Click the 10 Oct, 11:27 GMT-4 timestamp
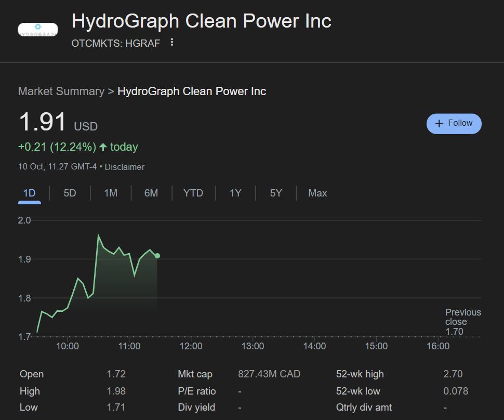The height and width of the screenshot is (420, 504). coord(57,167)
